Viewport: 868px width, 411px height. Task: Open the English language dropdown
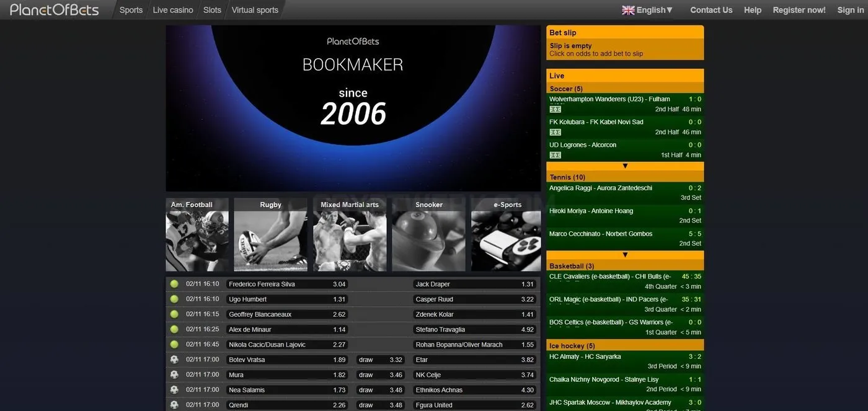tap(647, 10)
